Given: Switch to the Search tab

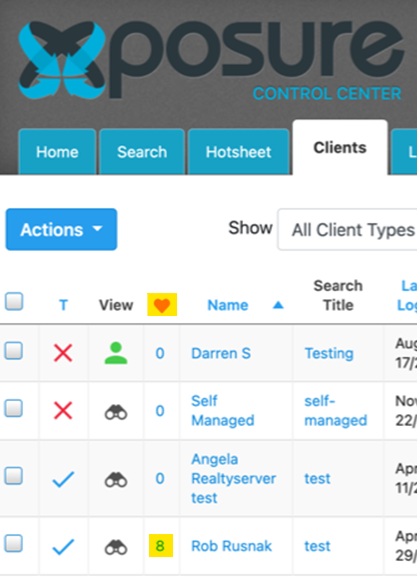Looking at the screenshot, I should click(x=142, y=152).
